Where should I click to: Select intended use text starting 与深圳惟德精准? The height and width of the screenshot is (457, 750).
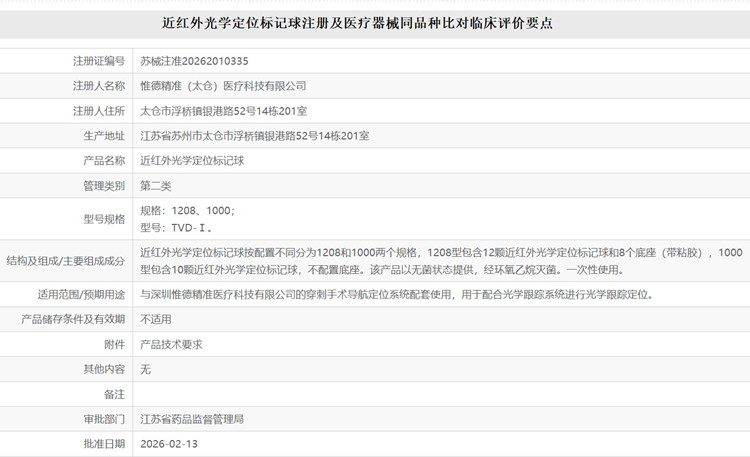(397, 294)
